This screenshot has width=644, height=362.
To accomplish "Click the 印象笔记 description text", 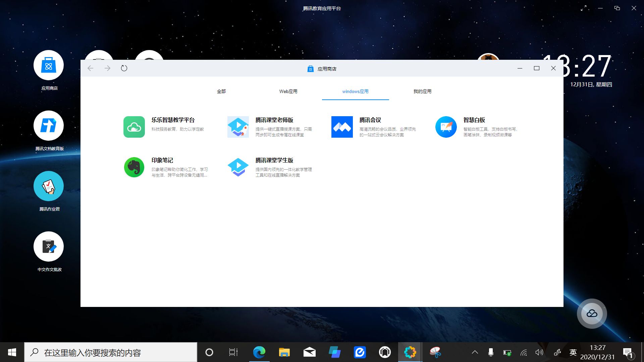I will click(x=180, y=172).
